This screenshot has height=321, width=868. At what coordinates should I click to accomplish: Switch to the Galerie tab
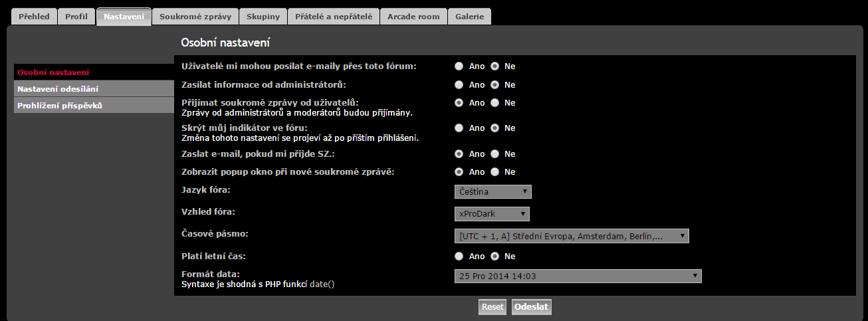(x=469, y=17)
